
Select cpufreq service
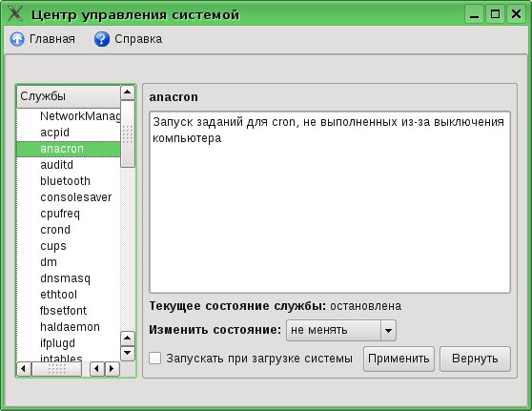coord(69,214)
